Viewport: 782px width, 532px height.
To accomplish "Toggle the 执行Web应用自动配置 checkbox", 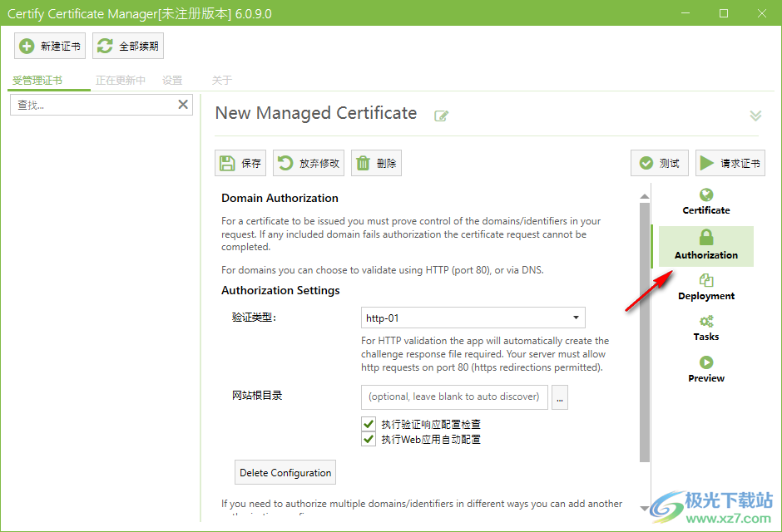I will click(x=369, y=440).
